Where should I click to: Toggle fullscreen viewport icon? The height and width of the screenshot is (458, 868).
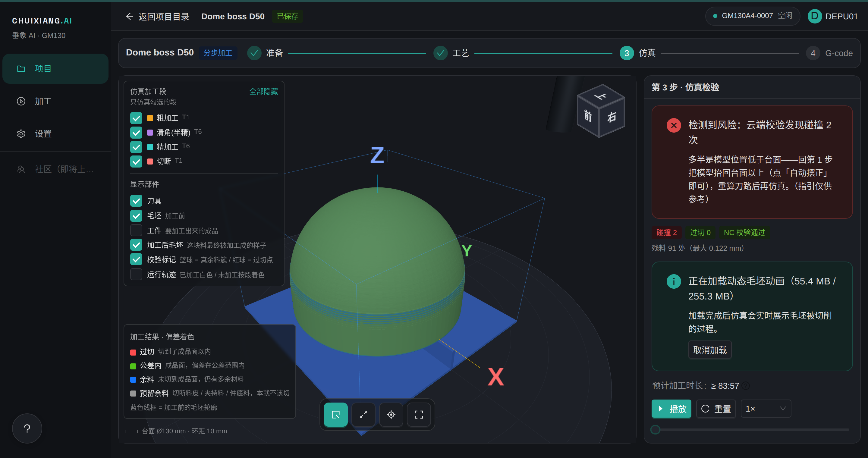[419, 415]
